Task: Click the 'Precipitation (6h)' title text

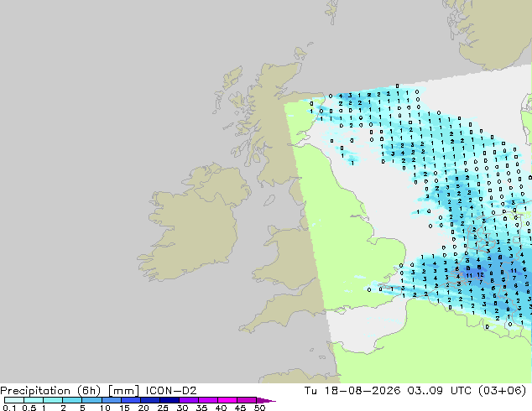Action: tap(50, 391)
